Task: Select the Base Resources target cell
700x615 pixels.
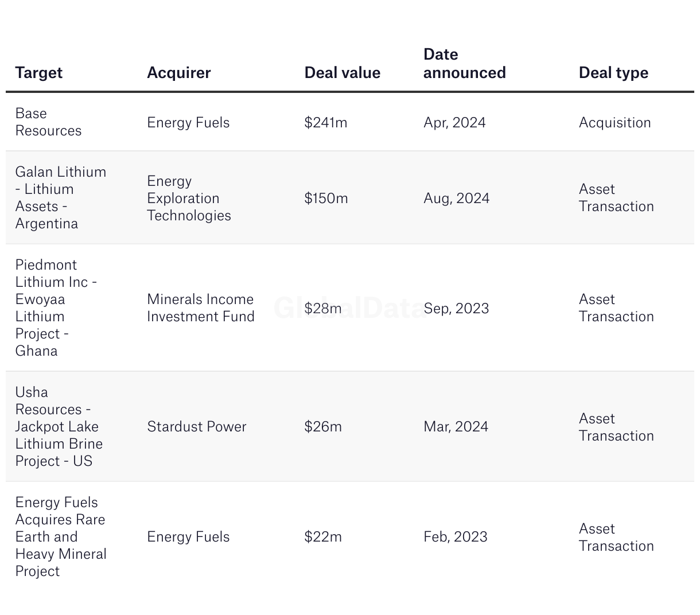Action: click(48, 122)
